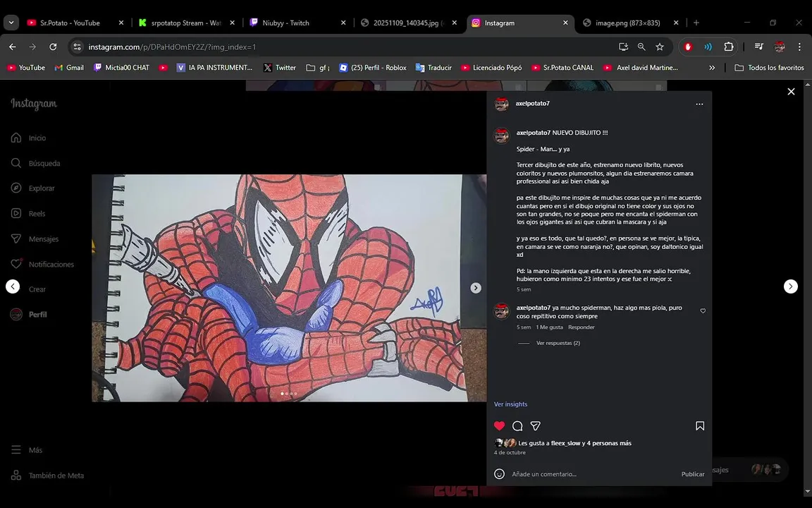
Task: Open a new browser tab
Action: [x=696, y=23]
